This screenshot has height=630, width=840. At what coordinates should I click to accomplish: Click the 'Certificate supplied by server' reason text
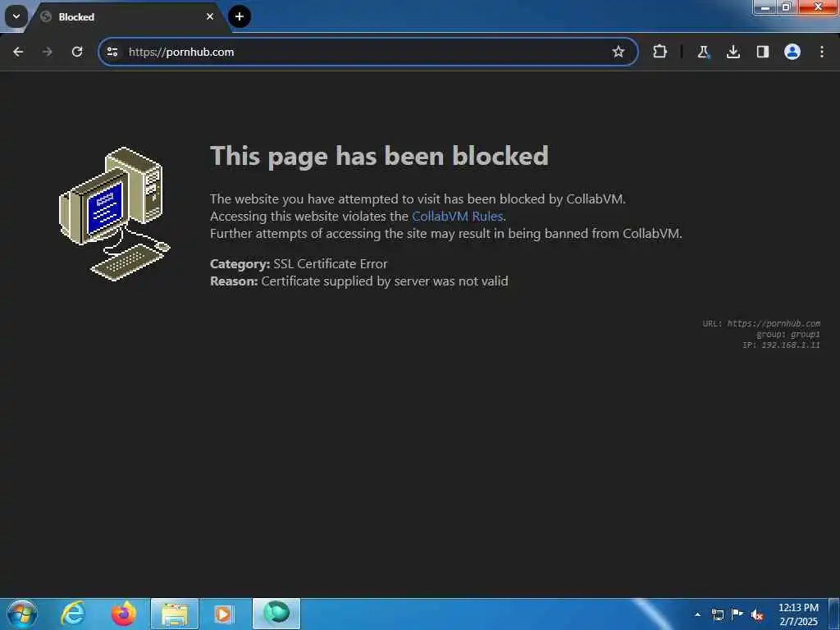pos(385,281)
